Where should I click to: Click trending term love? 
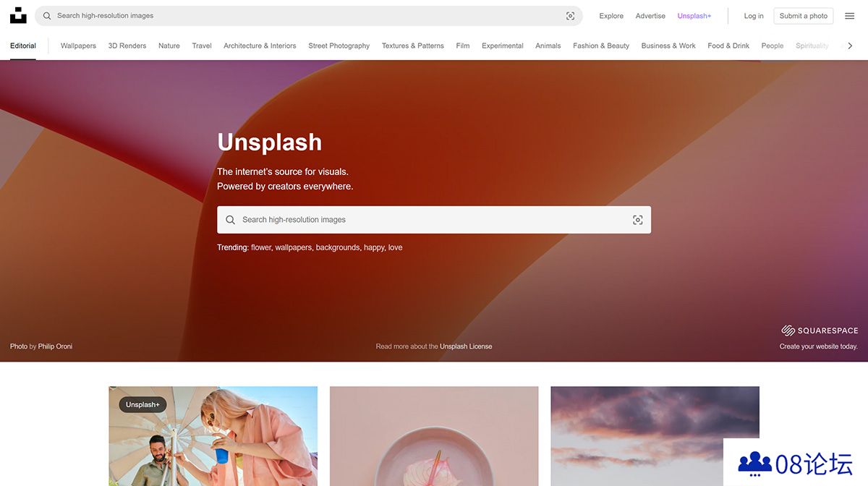point(395,247)
